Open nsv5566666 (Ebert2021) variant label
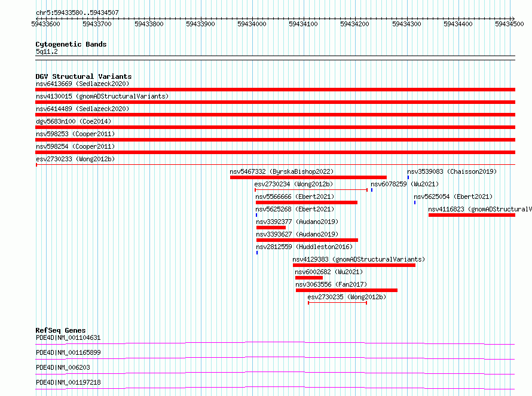This screenshot has height=396, width=532. tap(295, 197)
